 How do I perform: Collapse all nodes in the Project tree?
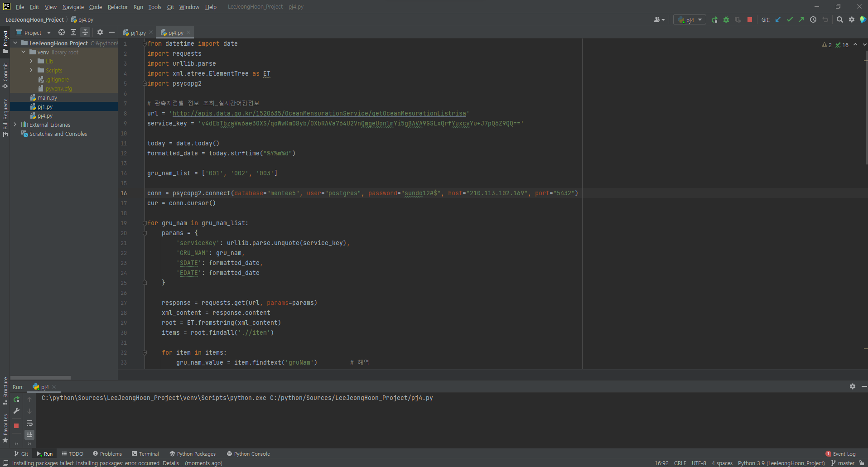85,32
